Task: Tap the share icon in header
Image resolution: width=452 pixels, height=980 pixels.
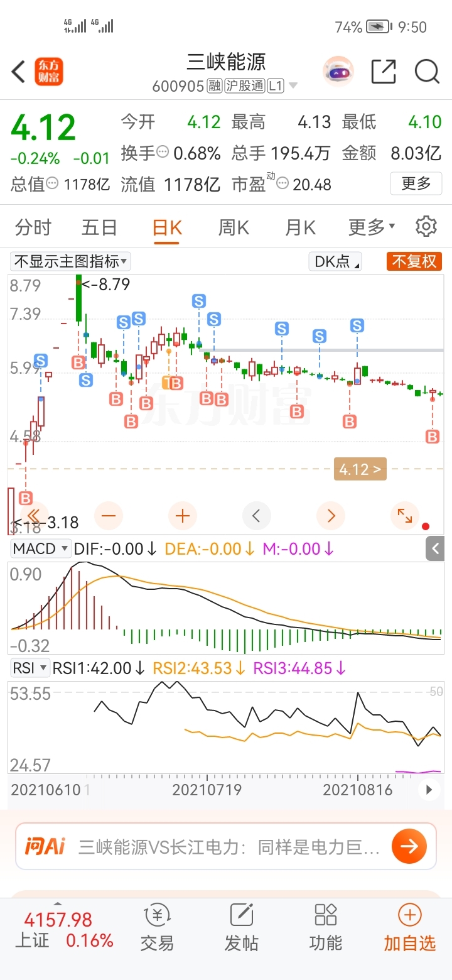Action: click(x=384, y=72)
